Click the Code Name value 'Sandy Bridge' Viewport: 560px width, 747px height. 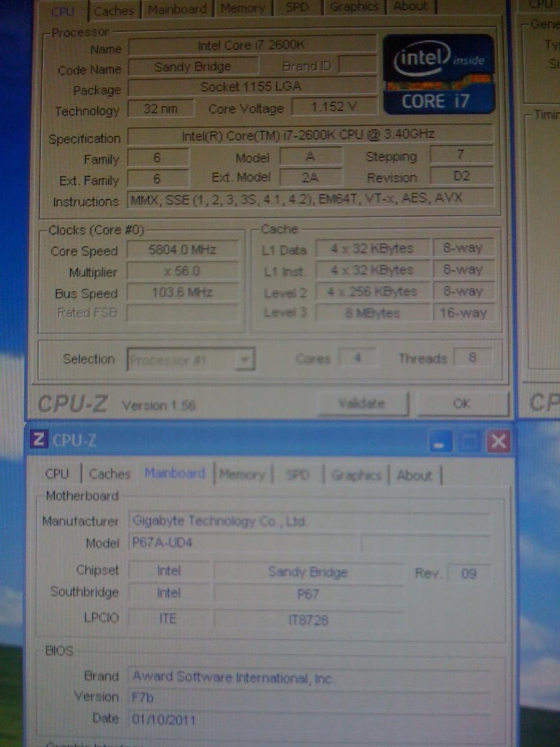click(192, 66)
